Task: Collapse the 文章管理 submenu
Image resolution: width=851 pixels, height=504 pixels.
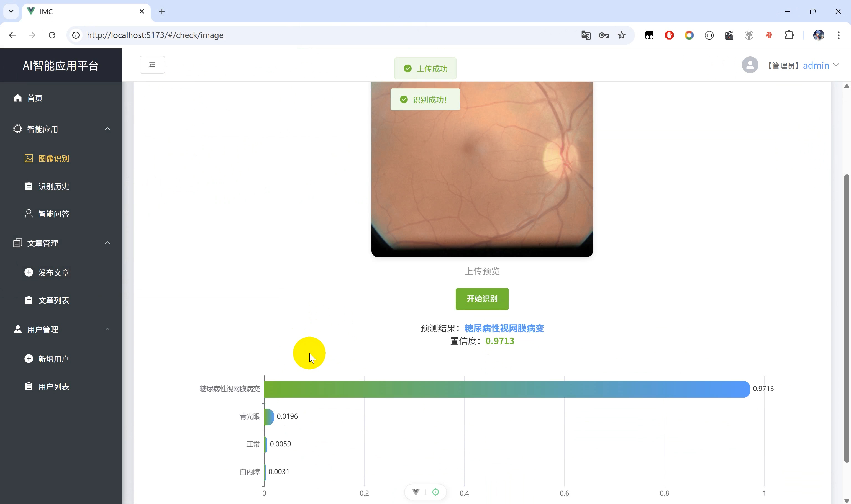Action: pyautogui.click(x=107, y=243)
